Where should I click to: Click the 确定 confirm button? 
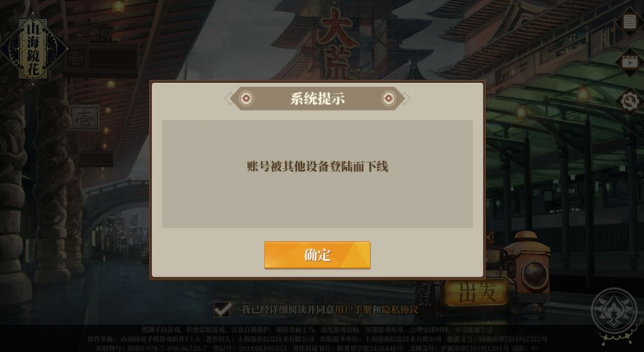pos(317,255)
